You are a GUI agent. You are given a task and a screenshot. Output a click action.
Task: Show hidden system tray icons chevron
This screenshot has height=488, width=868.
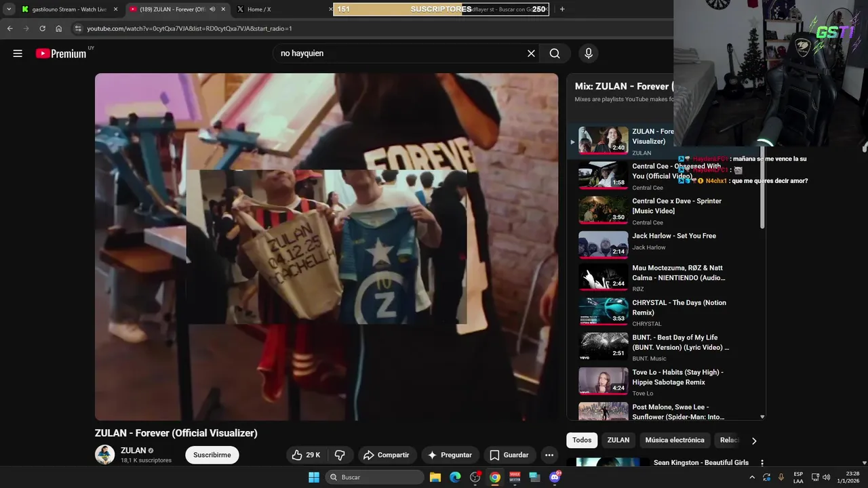[x=751, y=477]
